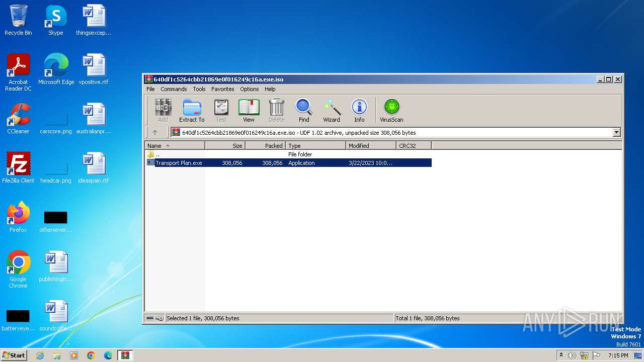Image resolution: width=644 pixels, height=362 pixels.
Task: Open the View toolbar icon
Action: (249, 111)
